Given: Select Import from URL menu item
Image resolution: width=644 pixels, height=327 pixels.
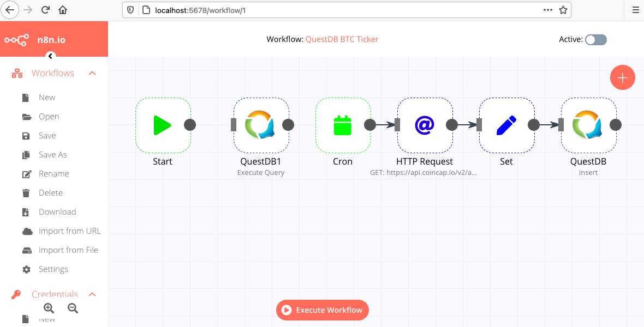Looking at the screenshot, I should 69,231.
